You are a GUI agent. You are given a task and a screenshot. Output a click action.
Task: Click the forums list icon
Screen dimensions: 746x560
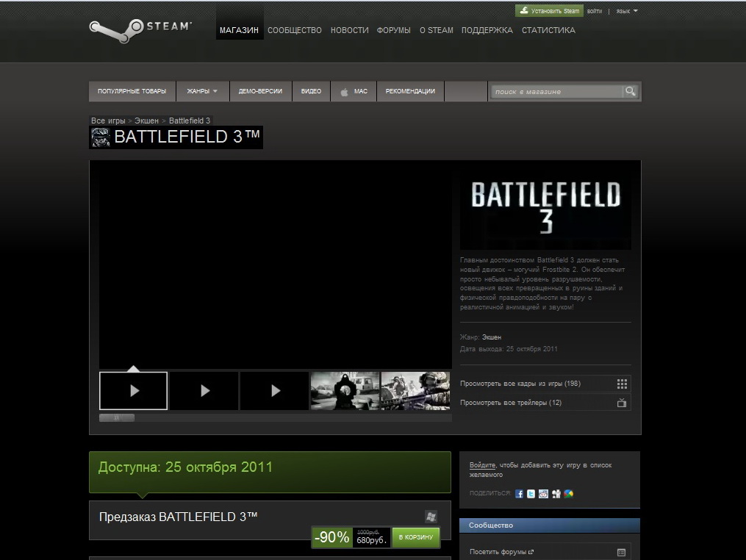(x=621, y=553)
